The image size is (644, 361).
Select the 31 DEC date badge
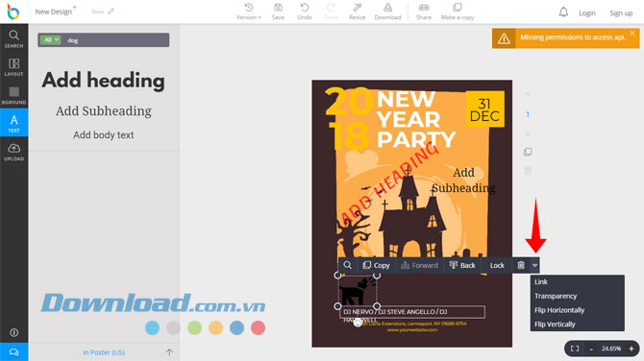click(484, 109)
